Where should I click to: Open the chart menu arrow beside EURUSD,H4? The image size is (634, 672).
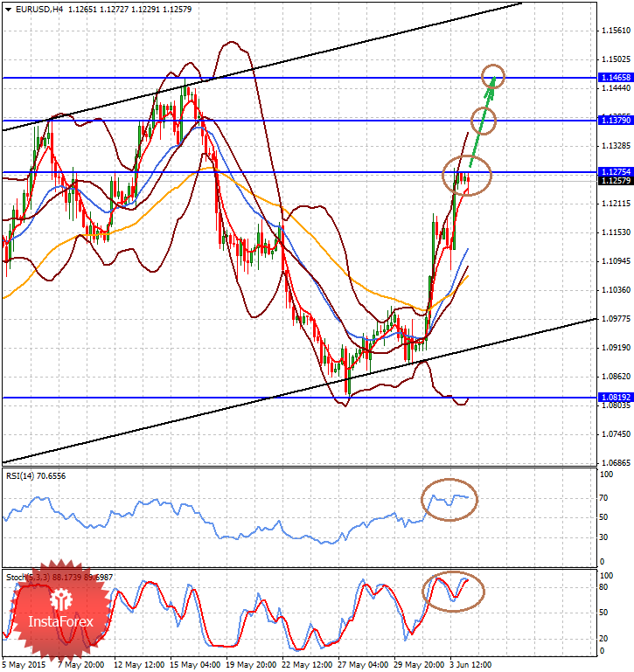point(8,10)
